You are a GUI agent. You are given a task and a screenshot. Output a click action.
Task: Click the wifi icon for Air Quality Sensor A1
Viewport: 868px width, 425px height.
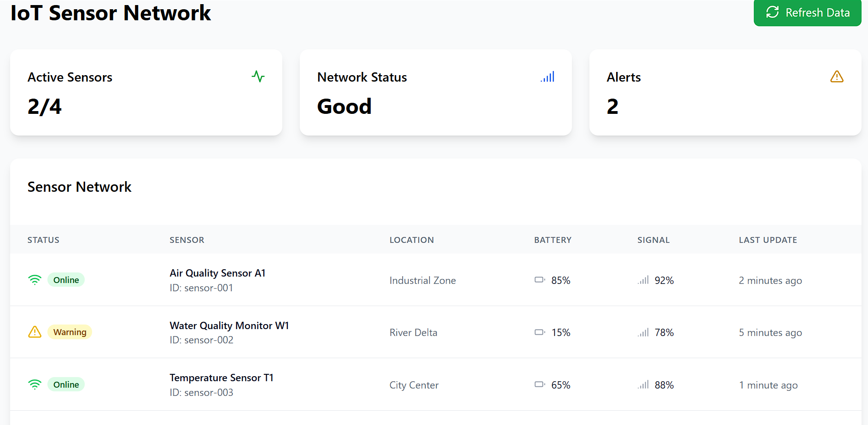pyautogui.click(x=35, y=280)
